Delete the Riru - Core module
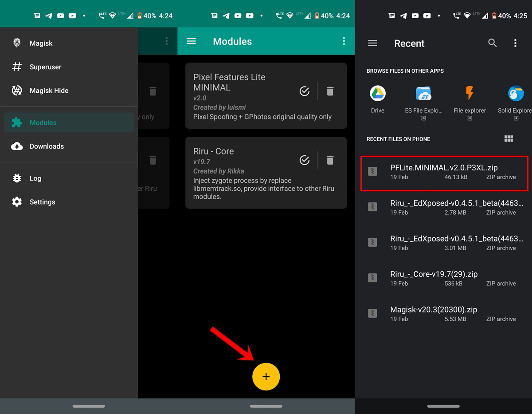The width and height of the screenshot is (532, 414). pyautogui.click(x=330, y=160)
